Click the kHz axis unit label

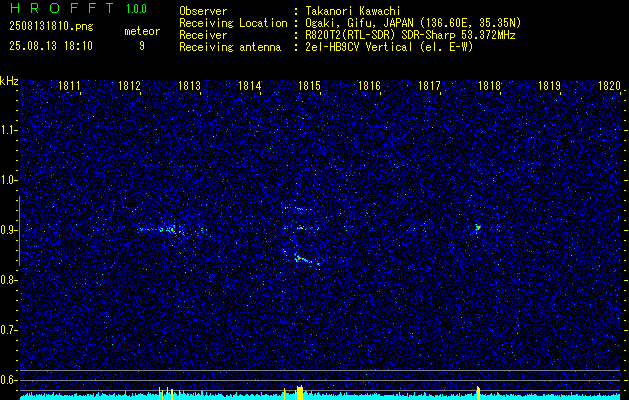point(10,81)
